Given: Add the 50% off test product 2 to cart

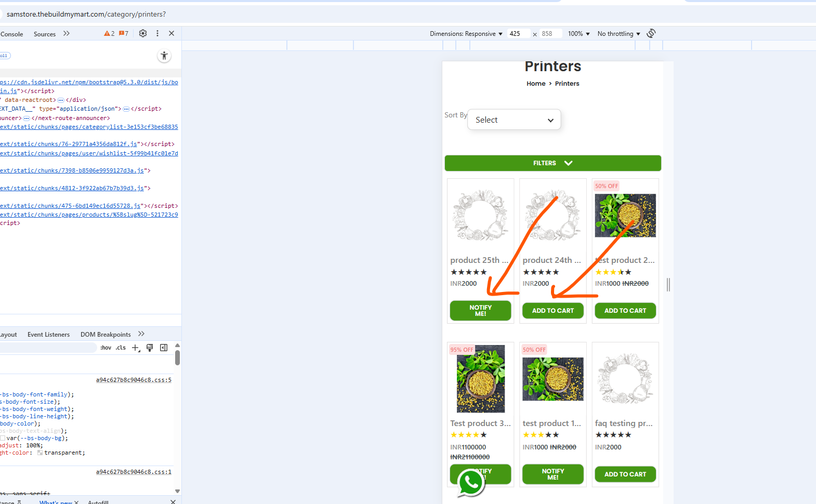Looking at the screenshot, I should point(625,311).
